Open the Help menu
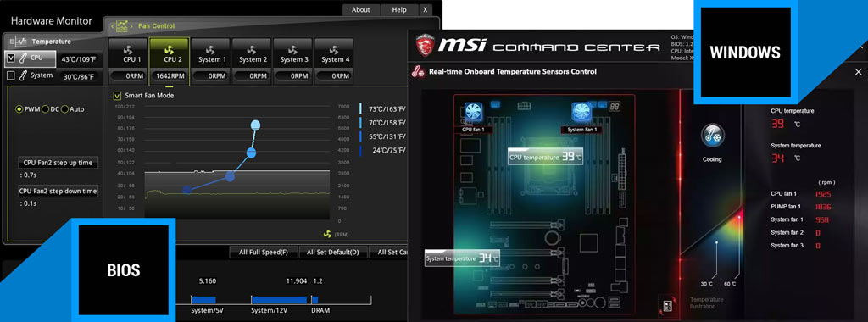The width and height of the screenshot is (868, 322). 399,10
